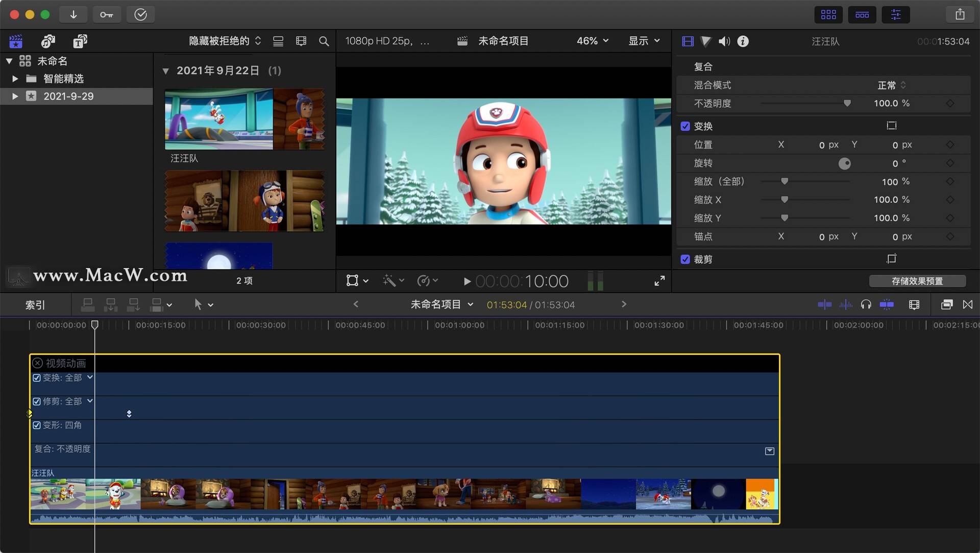
Task: Open the effects browser icon
Action: click(x=947, y=305)
